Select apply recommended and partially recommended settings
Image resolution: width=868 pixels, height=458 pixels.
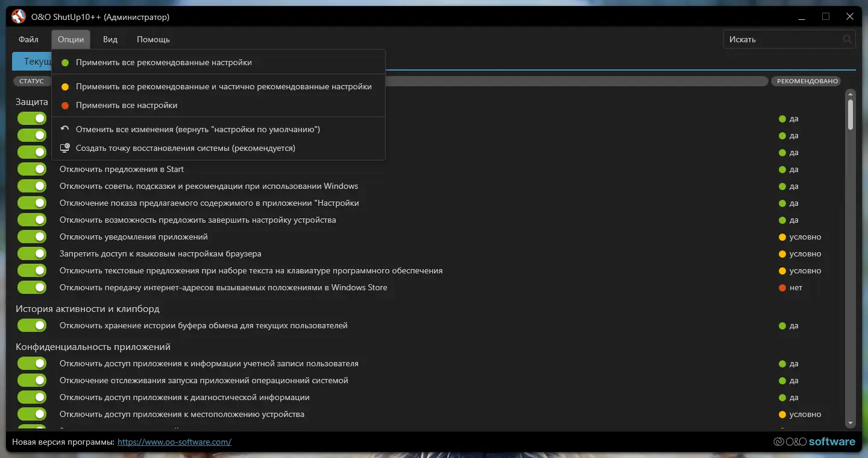(x=218, y=86)
